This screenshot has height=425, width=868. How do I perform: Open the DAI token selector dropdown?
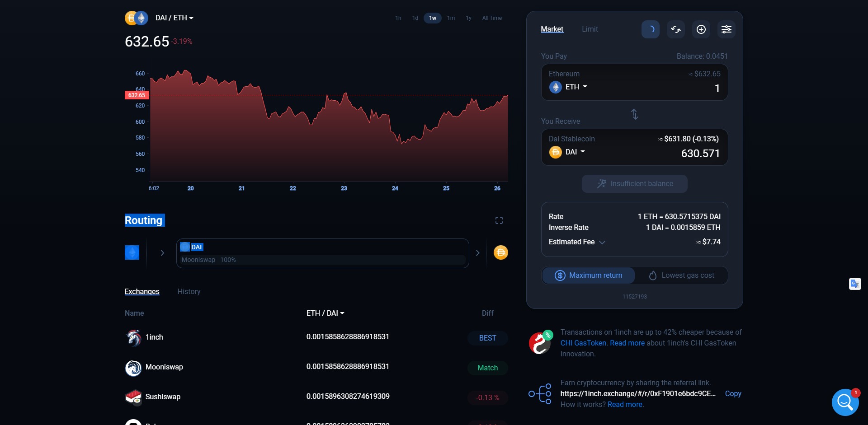coord(575,152)
